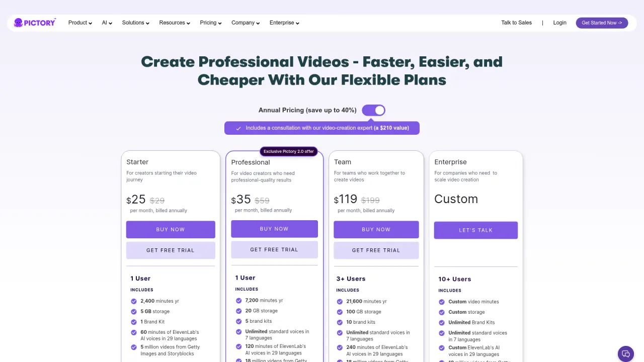Click the strikethrough $199 price
This screenshot has height=362, width=644.
tap(370, 200)
